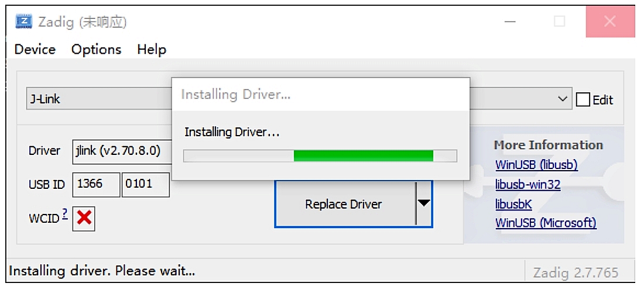Click the Replace Driver button
This screenshot has height=290, width=644.
click(x=345, y=204)
